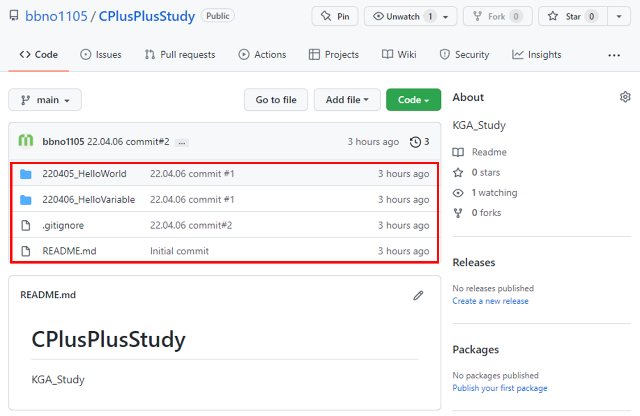
Task: Expand the Unwatch dropdown arrow
Action: (446, 17)
